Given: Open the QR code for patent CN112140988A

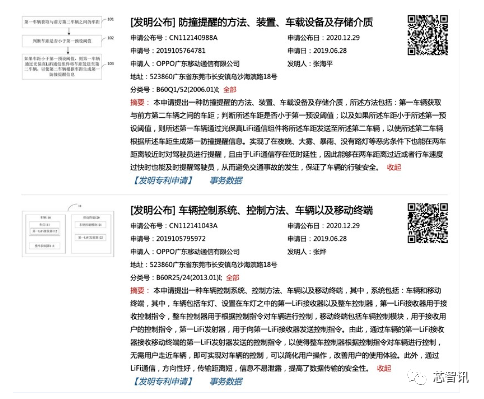Looking at the screenshot, I should tap(428, 35).
